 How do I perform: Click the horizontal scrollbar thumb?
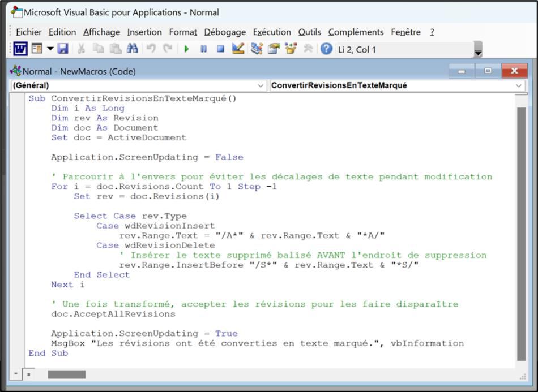tap(67, 374)
